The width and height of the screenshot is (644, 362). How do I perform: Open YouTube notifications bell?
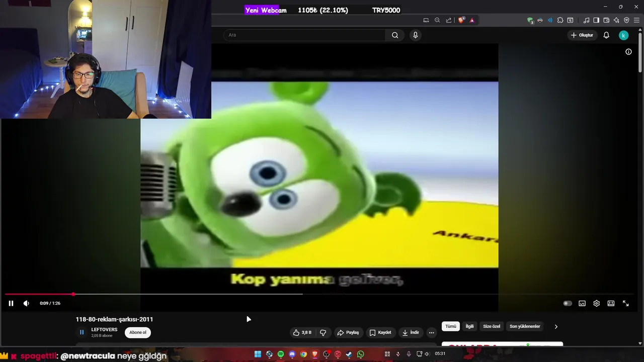point(606,35)
